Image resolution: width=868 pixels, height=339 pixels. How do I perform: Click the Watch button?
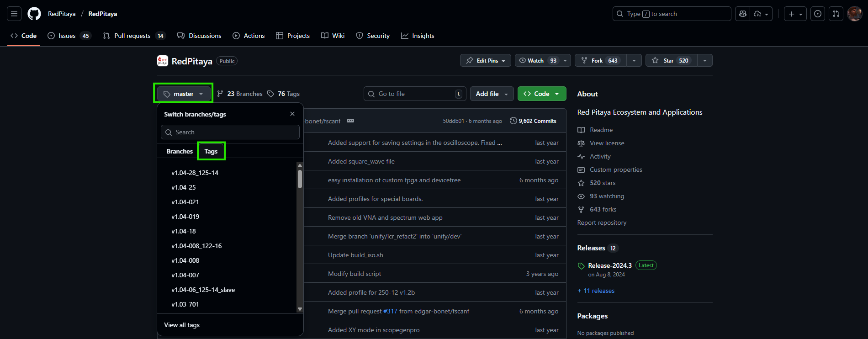click(537, 60)
